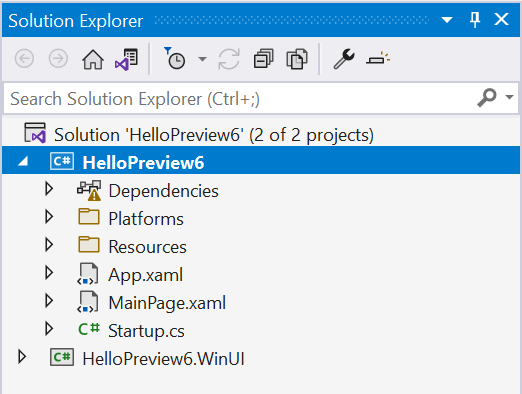Go forward in Solution Explorer
522x394 pixels.
point(58,59)
